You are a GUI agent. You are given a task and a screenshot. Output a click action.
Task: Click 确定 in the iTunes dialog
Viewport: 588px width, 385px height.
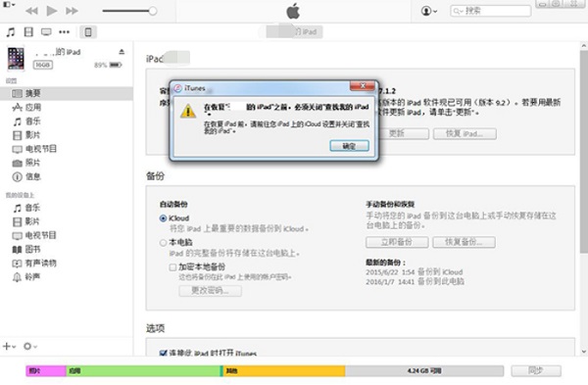pyautogui.click(x=349, y=146)
